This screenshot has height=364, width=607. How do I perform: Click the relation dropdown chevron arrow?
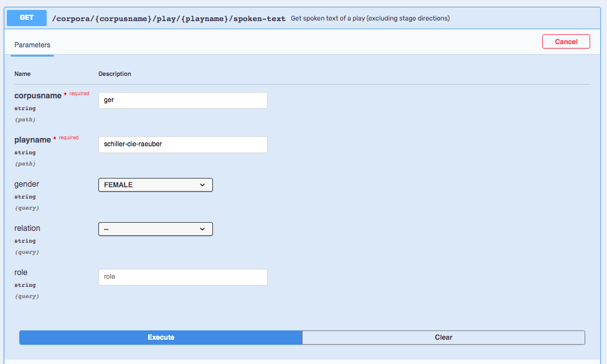tap(202, 229)
